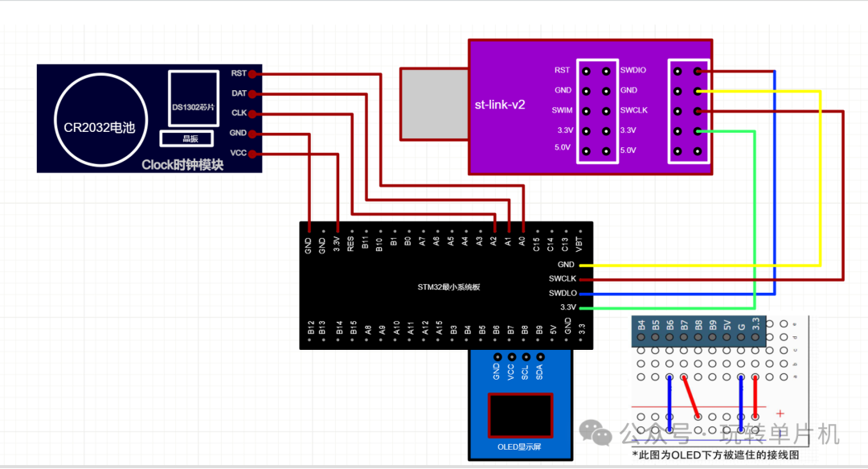
Task: Select the VBT pin on STM32 board
Action: [579, 243]
